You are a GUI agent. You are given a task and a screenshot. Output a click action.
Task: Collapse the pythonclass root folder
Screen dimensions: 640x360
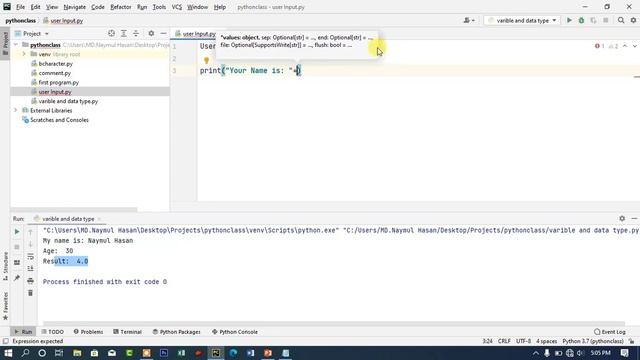pyautogui.click(x=16, y=45)
